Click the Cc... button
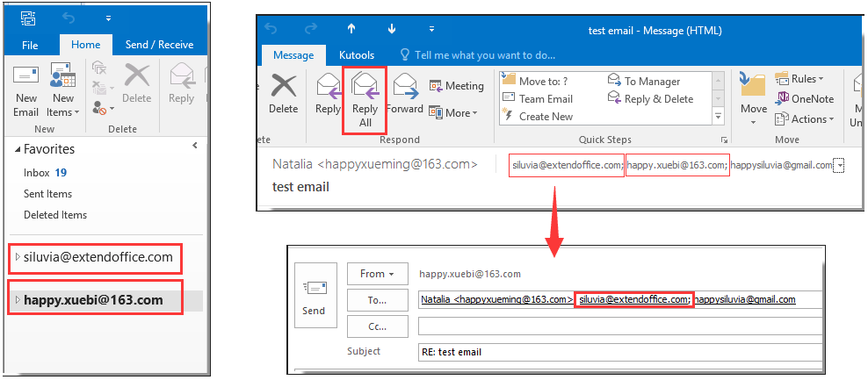 pos(378,326)
